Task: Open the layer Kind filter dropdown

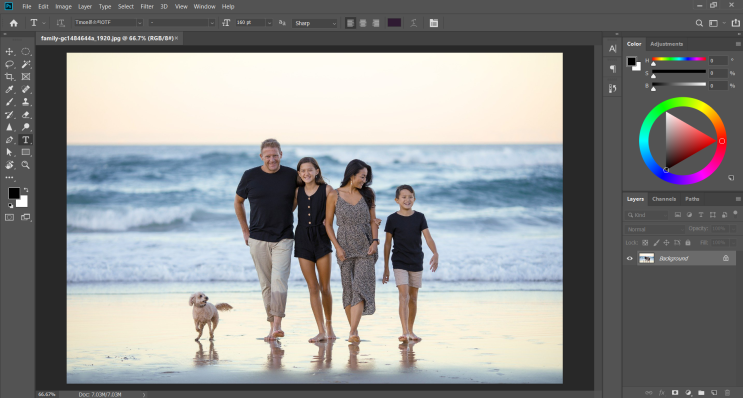Action: (646, 215)
